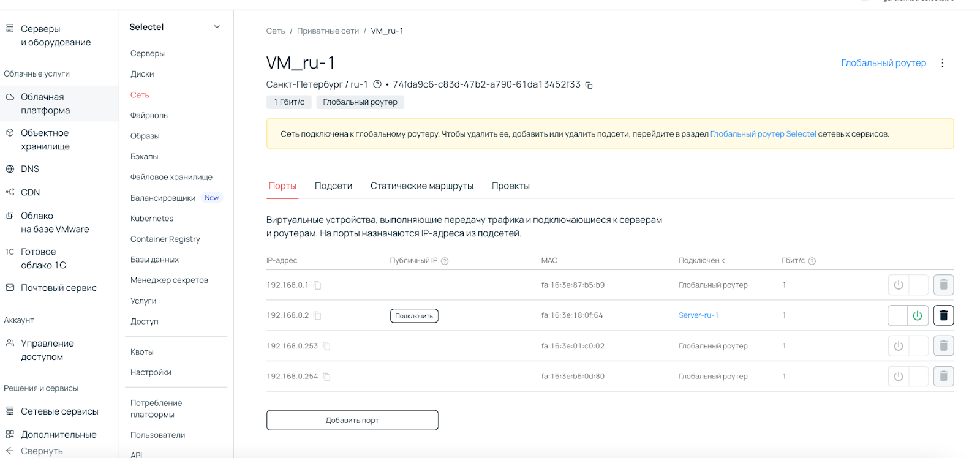Open the Проекты tab
Image resolution: width=980 pixels, height=458 pixels.
[x=511, y=186]
